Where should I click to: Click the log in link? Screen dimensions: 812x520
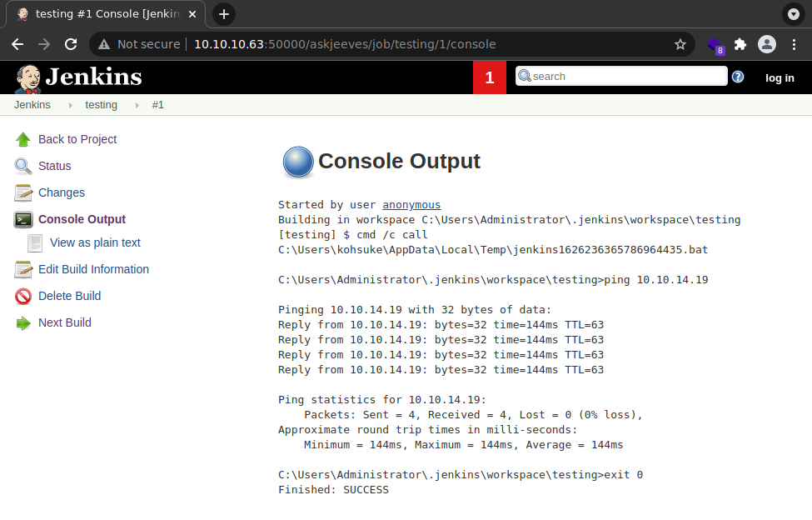(780, 77)
